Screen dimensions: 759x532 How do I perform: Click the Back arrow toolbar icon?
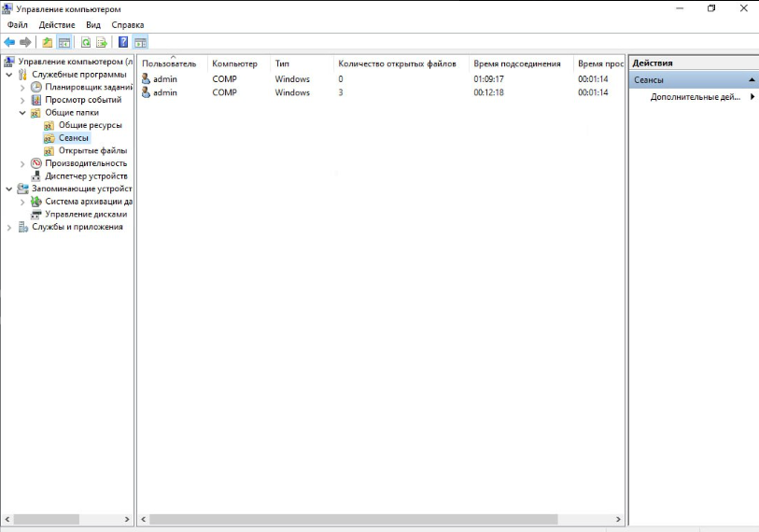click(x=9, y=43)
